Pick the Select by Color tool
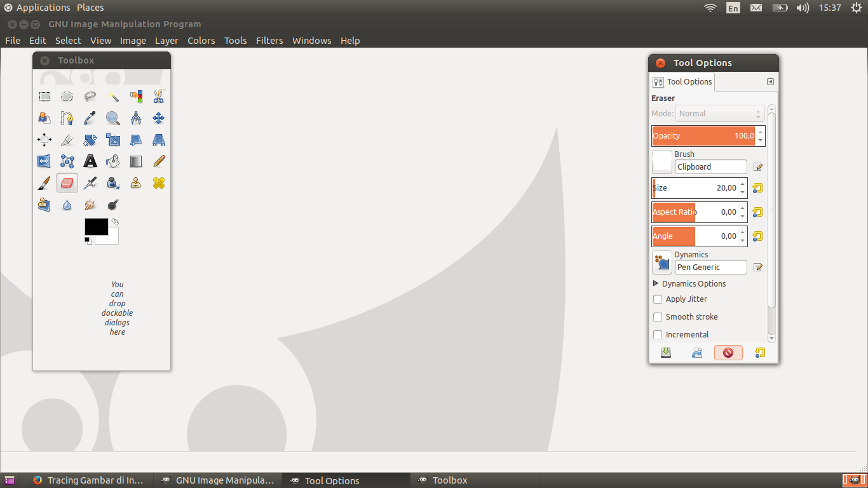 136,97
